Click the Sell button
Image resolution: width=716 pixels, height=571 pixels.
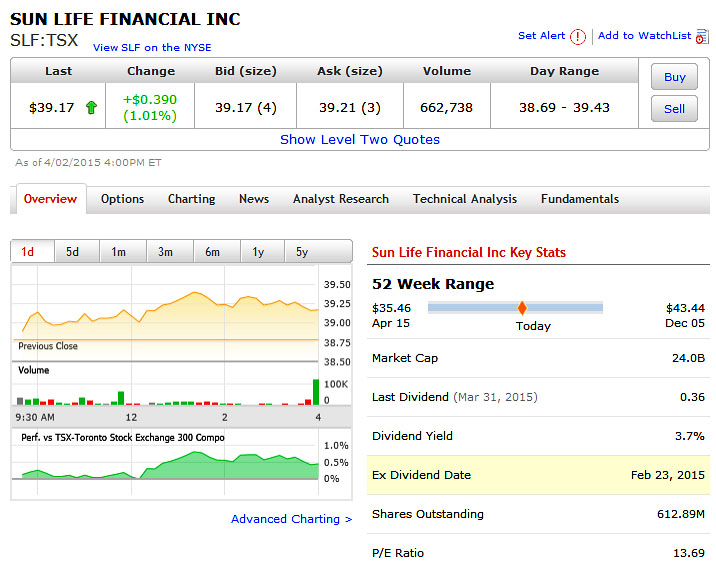pos(674,109)
